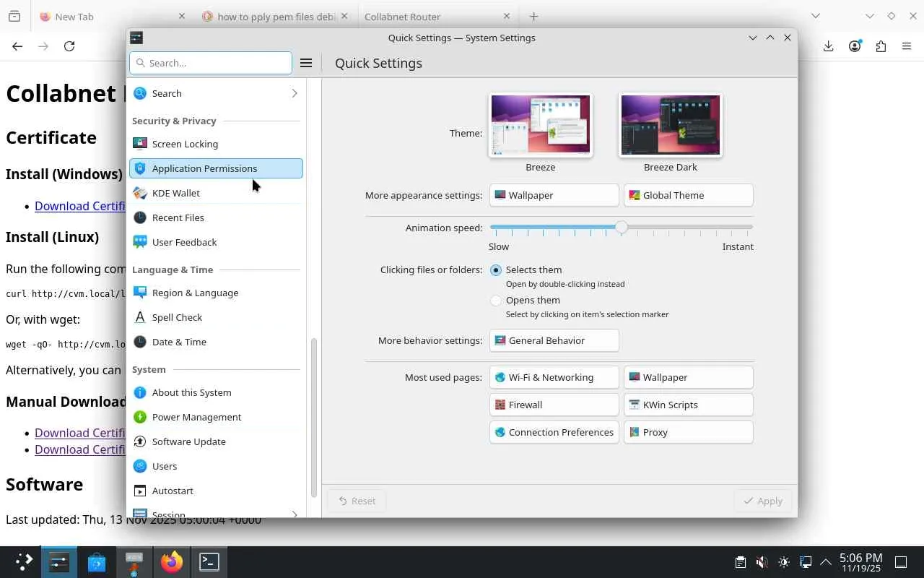Image resolution: width=924 pixels, height=578 pixels.
Task: Open KDE Wallet settings
Action: 216,193
